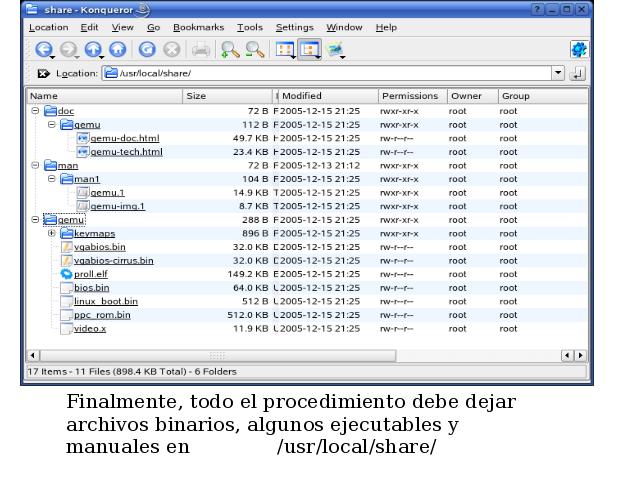
Task: Open the location history dropdown
Action: 558,73
